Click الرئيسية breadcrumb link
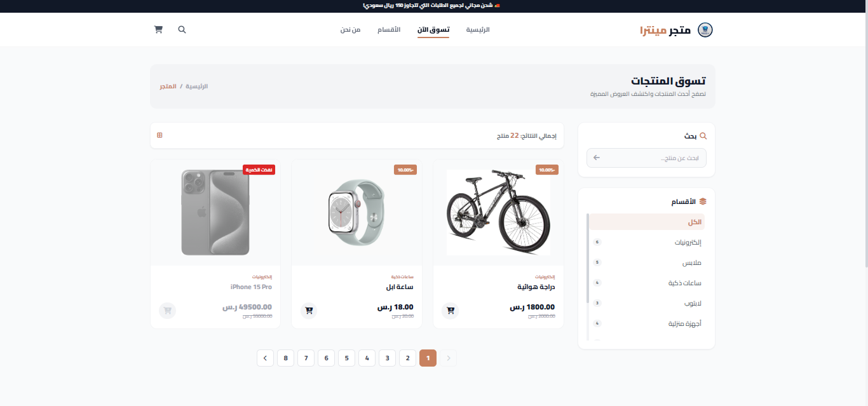Image resolution: width=868 pixels, height=406 pixels. point(197,86)
